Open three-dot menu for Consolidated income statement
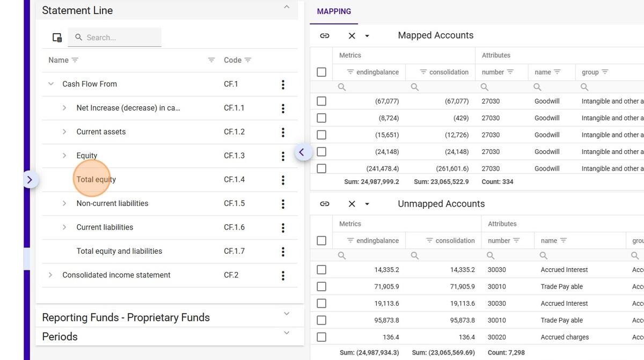The image size is (644, 360). point(283,275)
